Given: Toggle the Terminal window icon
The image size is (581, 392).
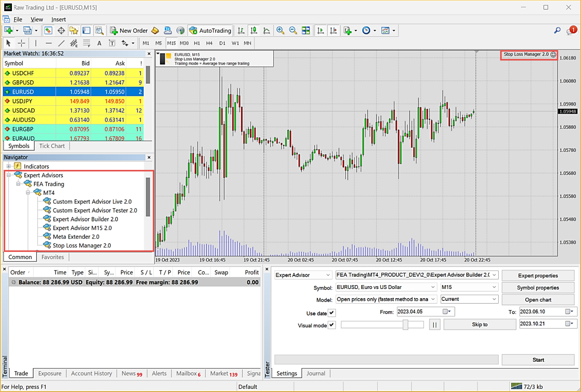Looking at the screenshot, I should (x=87, y=30).
